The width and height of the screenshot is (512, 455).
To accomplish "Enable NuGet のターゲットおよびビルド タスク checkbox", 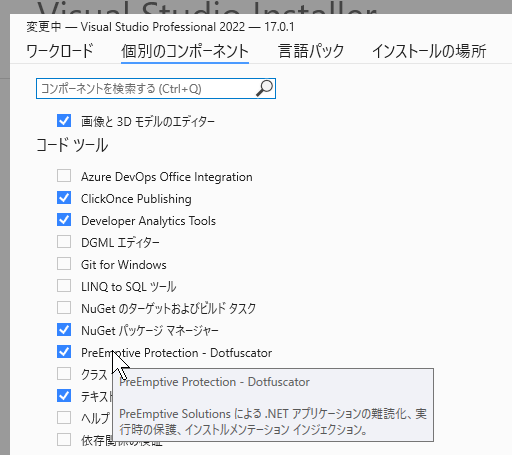I will (x=64, y=308).
